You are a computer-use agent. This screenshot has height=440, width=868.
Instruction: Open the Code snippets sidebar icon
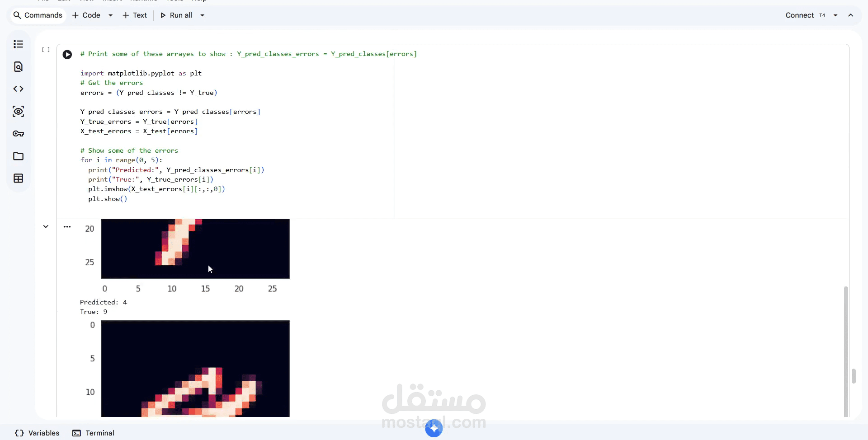(x=18, y=89)
